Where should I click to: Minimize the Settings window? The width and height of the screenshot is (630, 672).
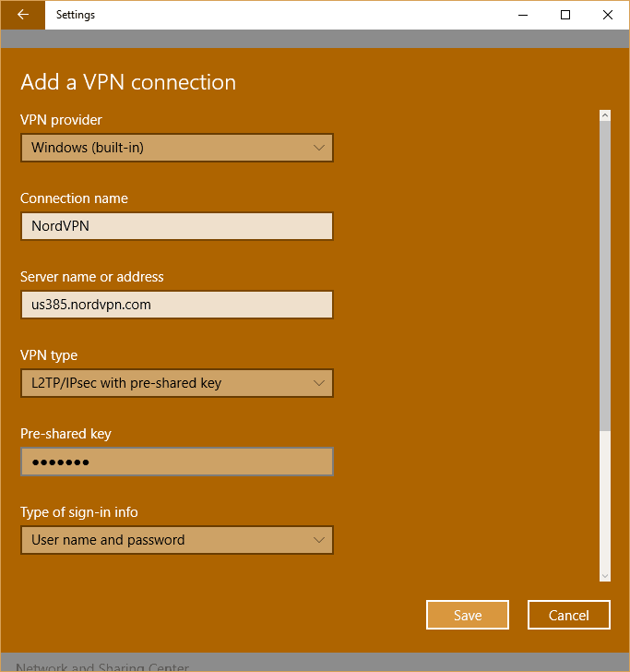(x=523, y=15)
